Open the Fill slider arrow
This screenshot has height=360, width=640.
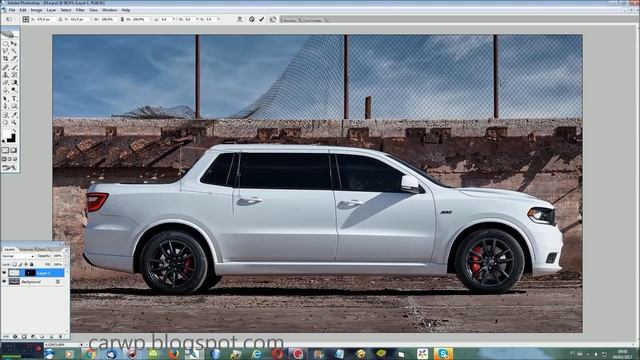click(66, 264)
